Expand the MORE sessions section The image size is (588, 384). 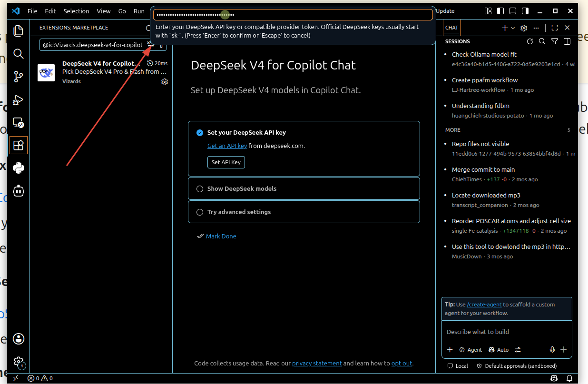click(508, 130)
